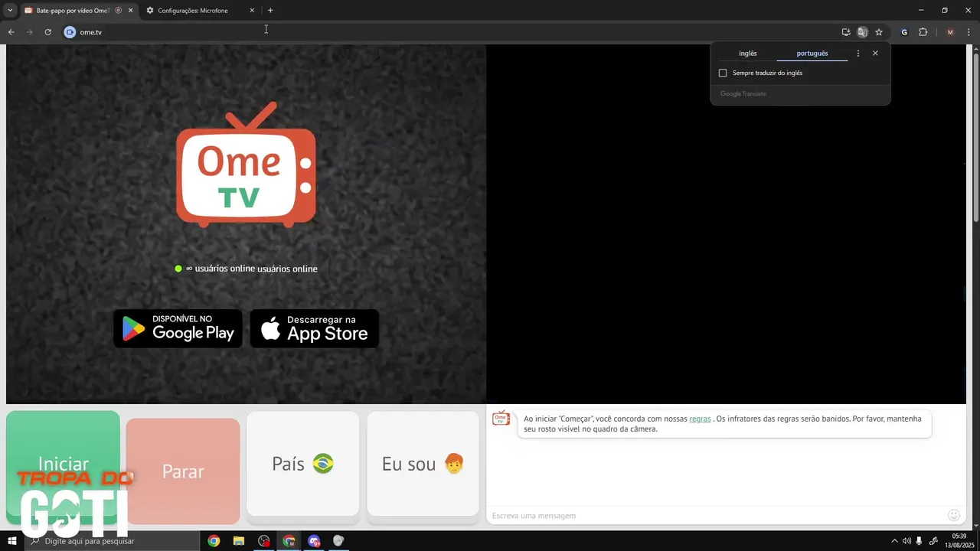Open File Explorer from taskbar

click(239, 541)
